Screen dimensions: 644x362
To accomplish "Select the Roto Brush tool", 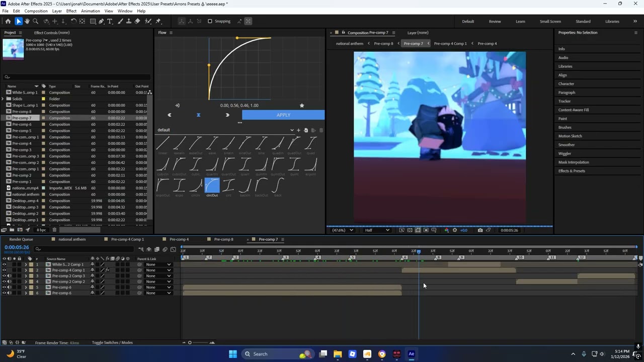I will pyautogui.click(x=148, y=21).
